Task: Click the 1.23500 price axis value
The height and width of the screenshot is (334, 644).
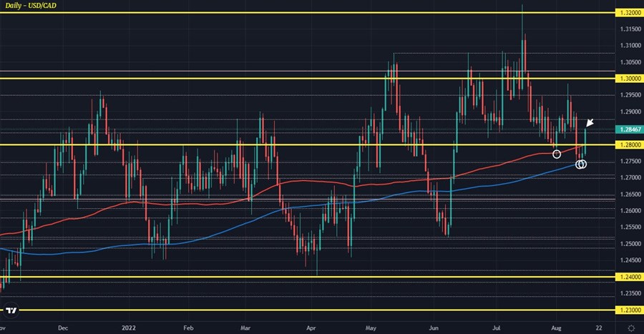Action: pos(630,293)
